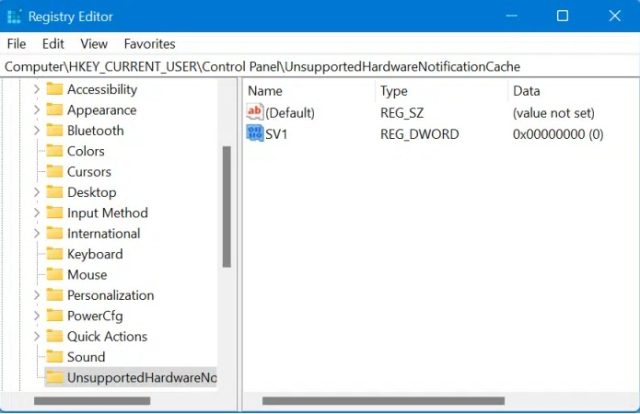Expand the Bluetooth key chevron

tap(36, 130)
